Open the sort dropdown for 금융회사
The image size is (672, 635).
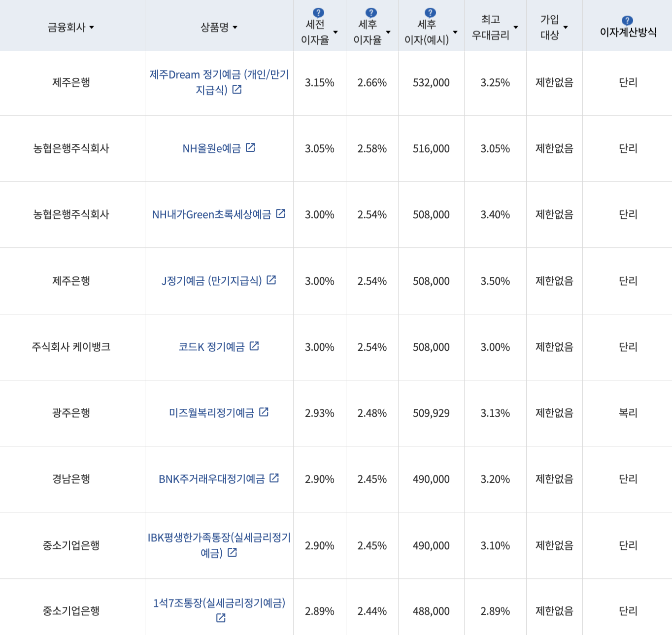click(92, 28)
